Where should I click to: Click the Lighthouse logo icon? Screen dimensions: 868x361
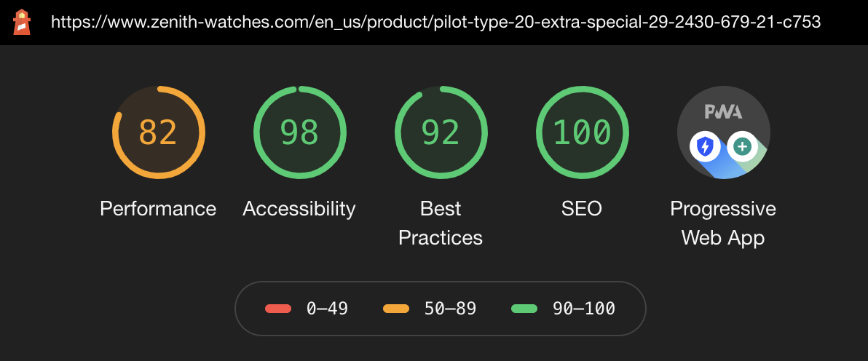point(22,22)
